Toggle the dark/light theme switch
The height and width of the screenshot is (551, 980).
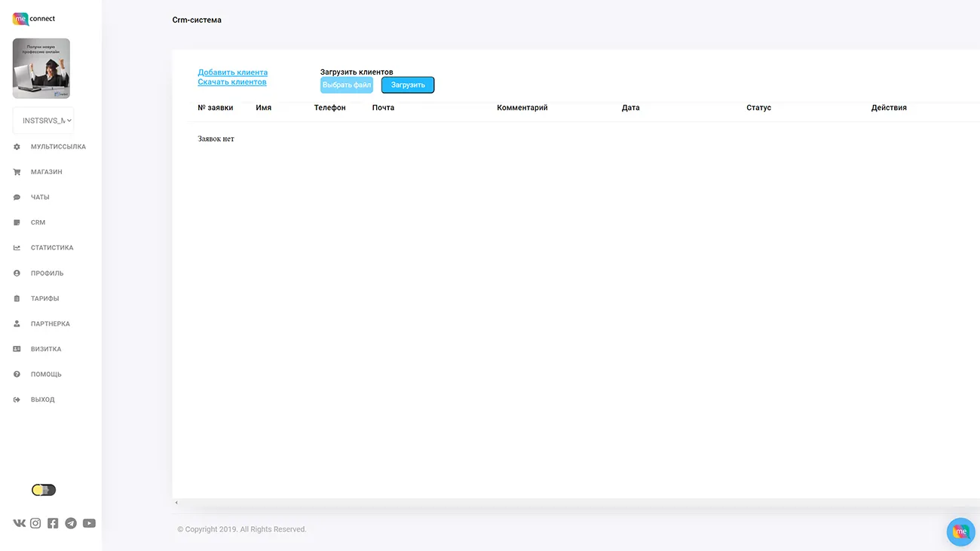(x=44, y=490)
